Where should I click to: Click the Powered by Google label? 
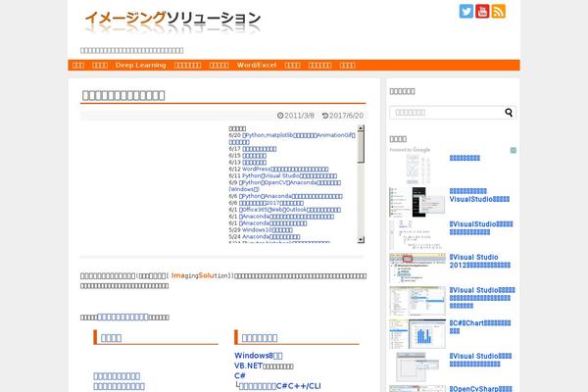410,150
